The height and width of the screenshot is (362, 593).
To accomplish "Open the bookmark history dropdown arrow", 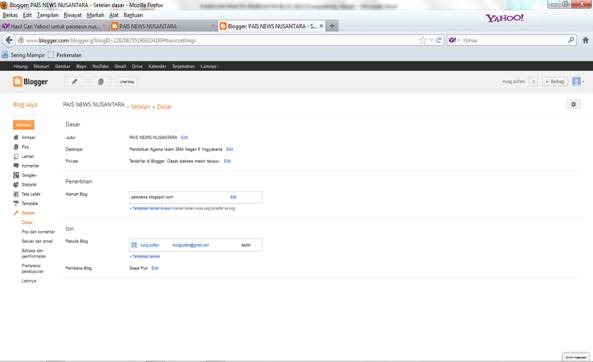I will pyautogui.click(x=431, y=40).
